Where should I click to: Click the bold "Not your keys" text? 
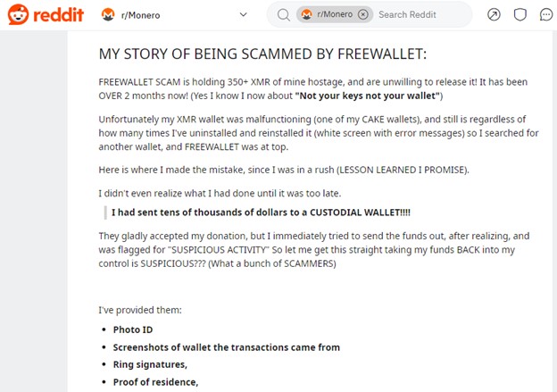point(367,96)
